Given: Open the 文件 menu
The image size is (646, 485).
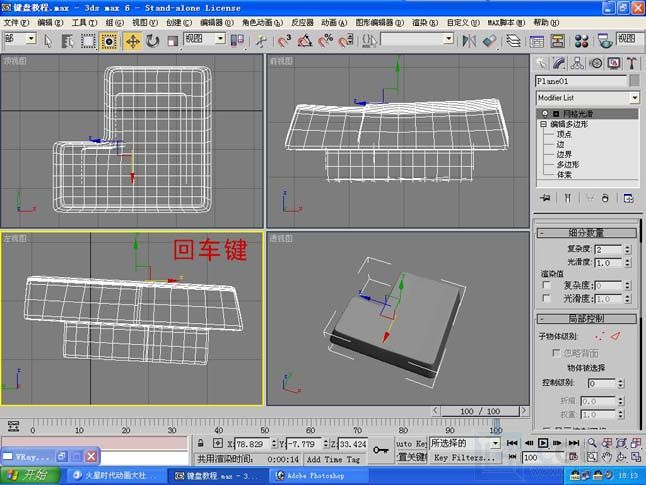Looking at the screenshot, I should pos(16,23).
